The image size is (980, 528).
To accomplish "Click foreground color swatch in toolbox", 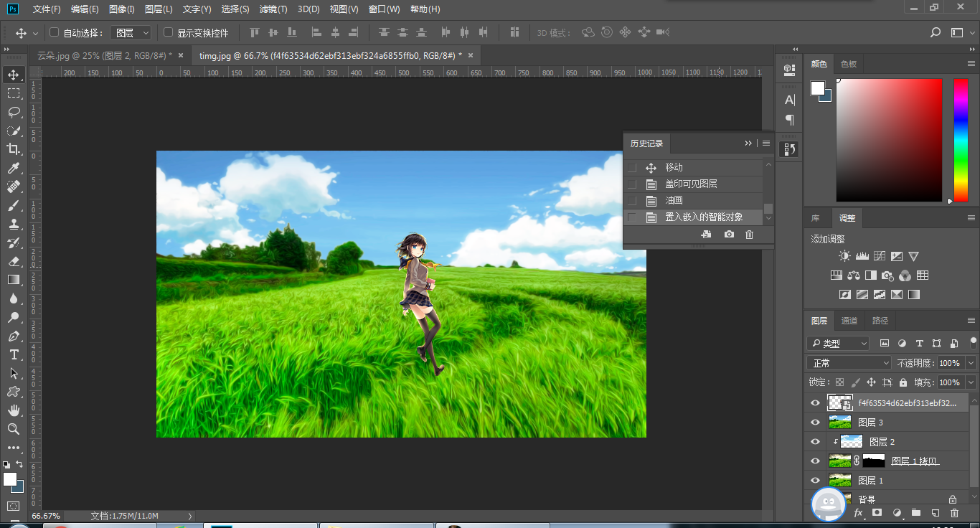I will coord(9,478).
